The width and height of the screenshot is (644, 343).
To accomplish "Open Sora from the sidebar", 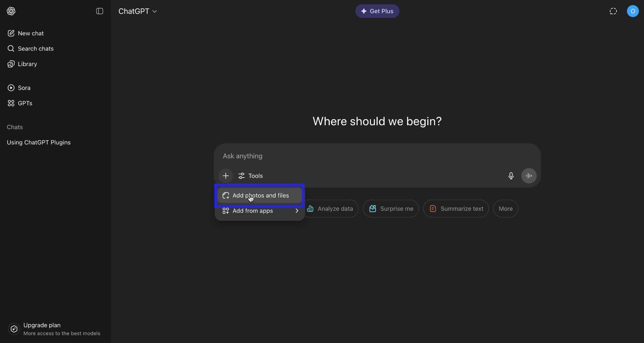I will [x=23, y=88].
